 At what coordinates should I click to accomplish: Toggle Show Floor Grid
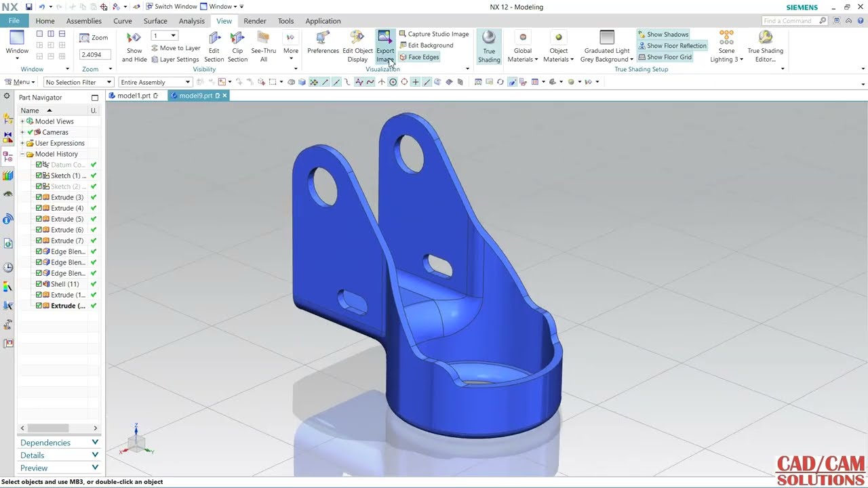click(665, 57)
